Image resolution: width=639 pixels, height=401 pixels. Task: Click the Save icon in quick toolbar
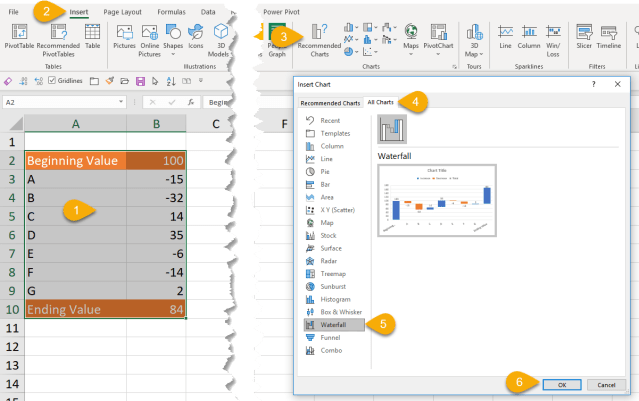[x=140, y=81]
